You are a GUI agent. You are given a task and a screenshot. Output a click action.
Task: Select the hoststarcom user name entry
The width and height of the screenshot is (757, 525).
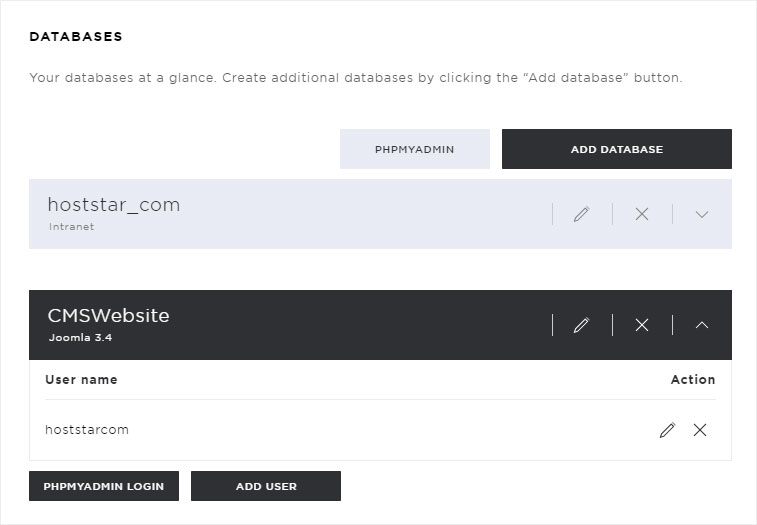(x=87, y=430)
